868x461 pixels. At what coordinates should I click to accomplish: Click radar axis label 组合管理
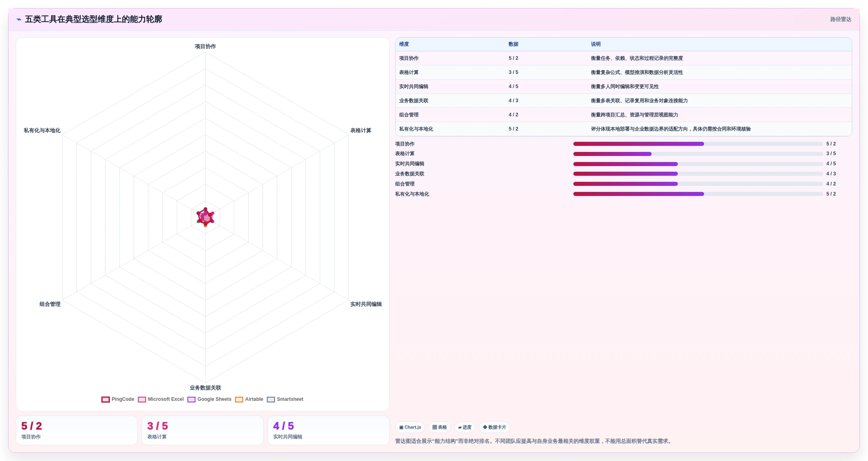(50, 304)
